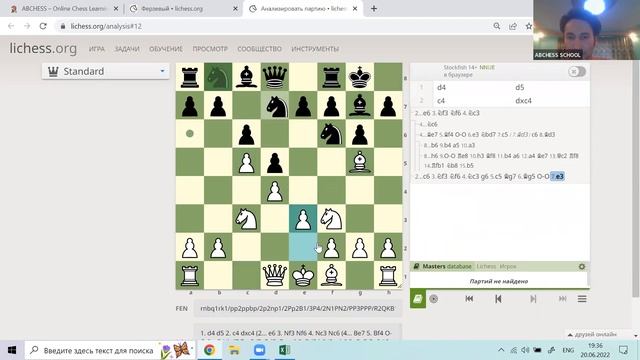Open the explorer settings gear
Viewport: 640px width, 360px height.
(x=582, y=267)
